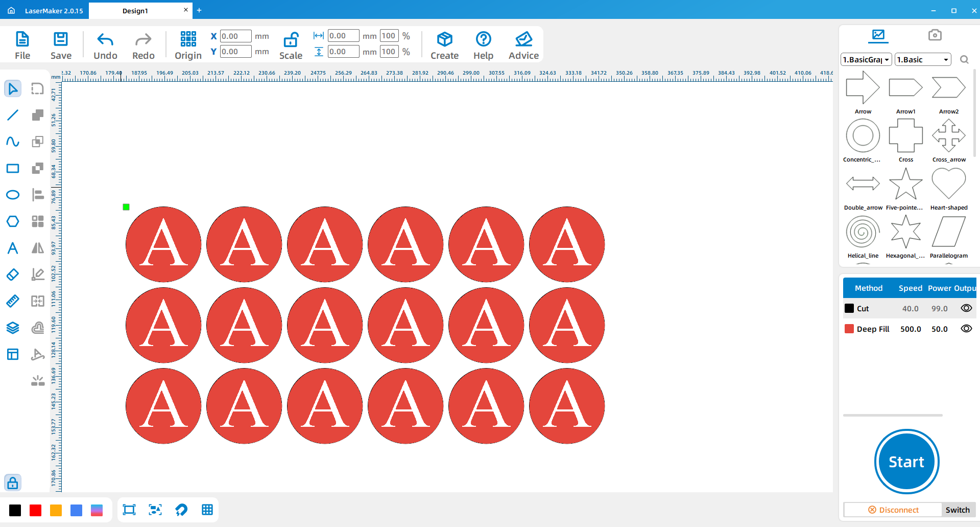Pick the blue color swatch
The height and width of the screenshot is (527, 980).
click(x=77, y=510)
